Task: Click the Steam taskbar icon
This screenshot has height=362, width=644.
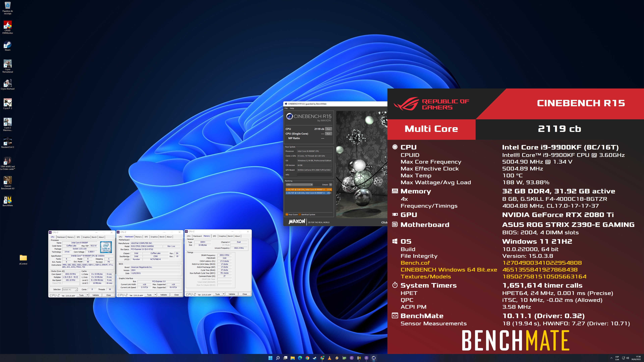Action: point(315,358)
